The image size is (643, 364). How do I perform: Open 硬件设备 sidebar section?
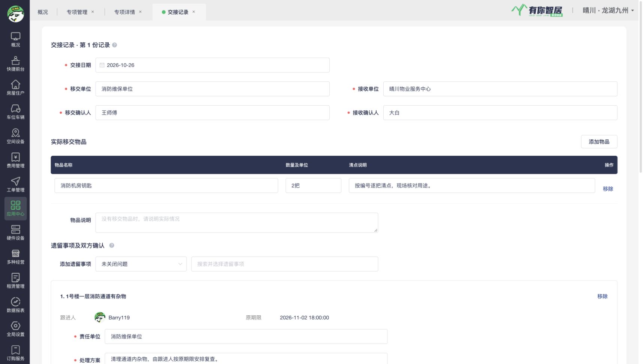pyautogui.click(x=15, y=233)
